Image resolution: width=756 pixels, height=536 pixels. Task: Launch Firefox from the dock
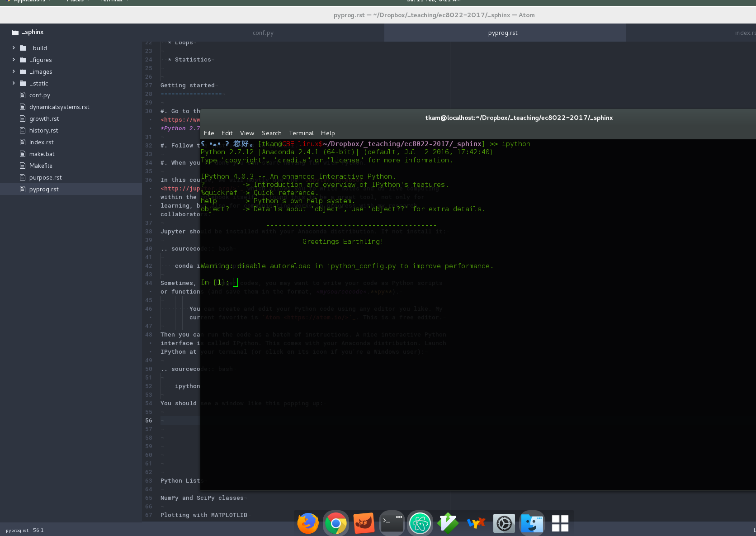tap(308, 523)
